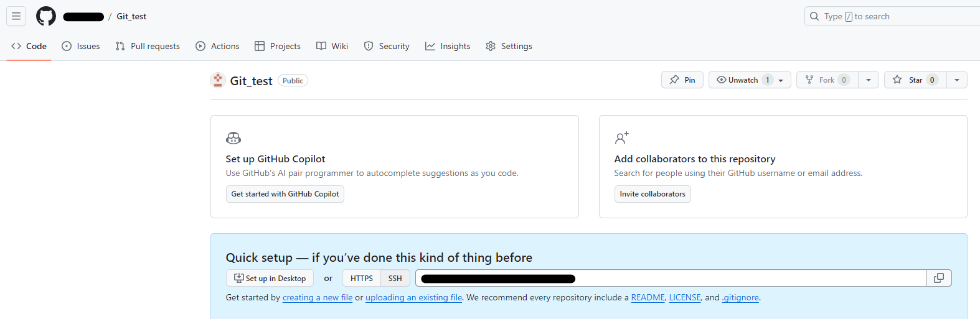Focus the Type to search field

click(892, 17)
